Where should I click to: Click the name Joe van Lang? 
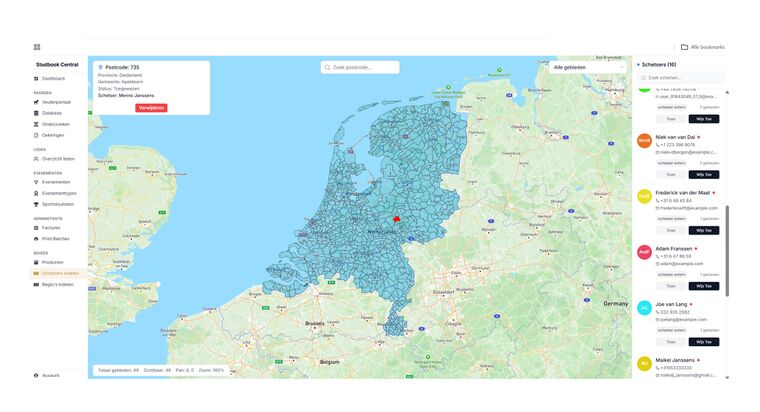(671, 304)
